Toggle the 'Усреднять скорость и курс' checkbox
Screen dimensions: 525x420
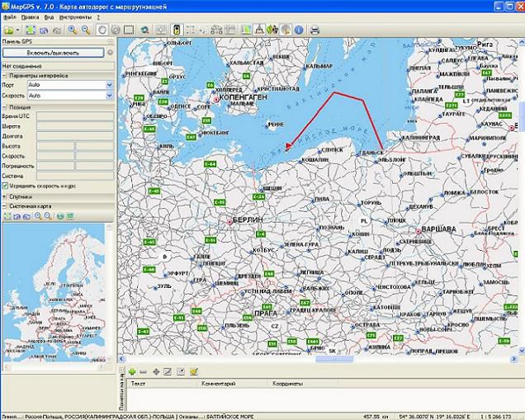(6, 186)
